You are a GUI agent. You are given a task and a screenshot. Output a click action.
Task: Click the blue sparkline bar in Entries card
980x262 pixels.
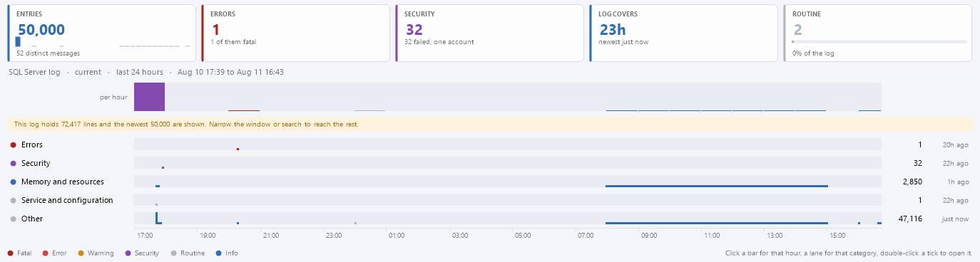pos(18,42)
